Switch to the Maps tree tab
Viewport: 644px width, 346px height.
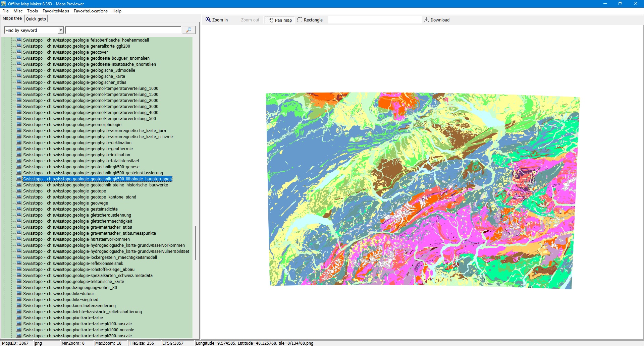(x=12, y=18)
